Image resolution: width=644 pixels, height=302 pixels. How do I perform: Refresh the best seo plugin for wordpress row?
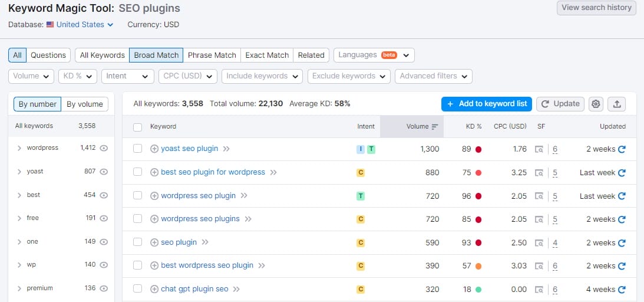point(622,173)
